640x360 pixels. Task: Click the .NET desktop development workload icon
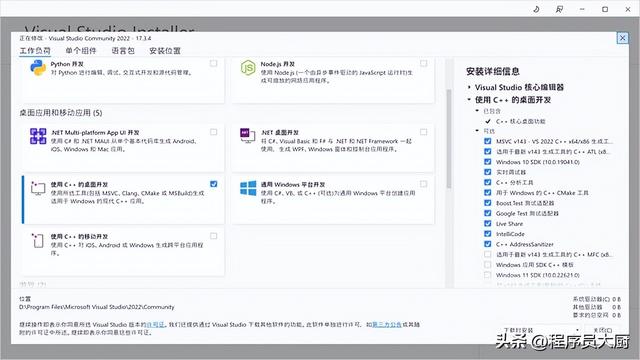tap(247, 135)
